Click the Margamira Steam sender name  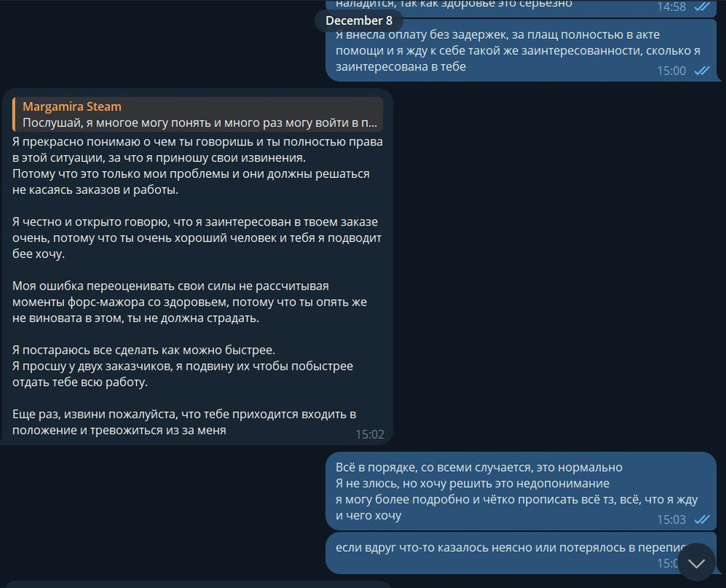pyautogui.click(x=72, y=107)
